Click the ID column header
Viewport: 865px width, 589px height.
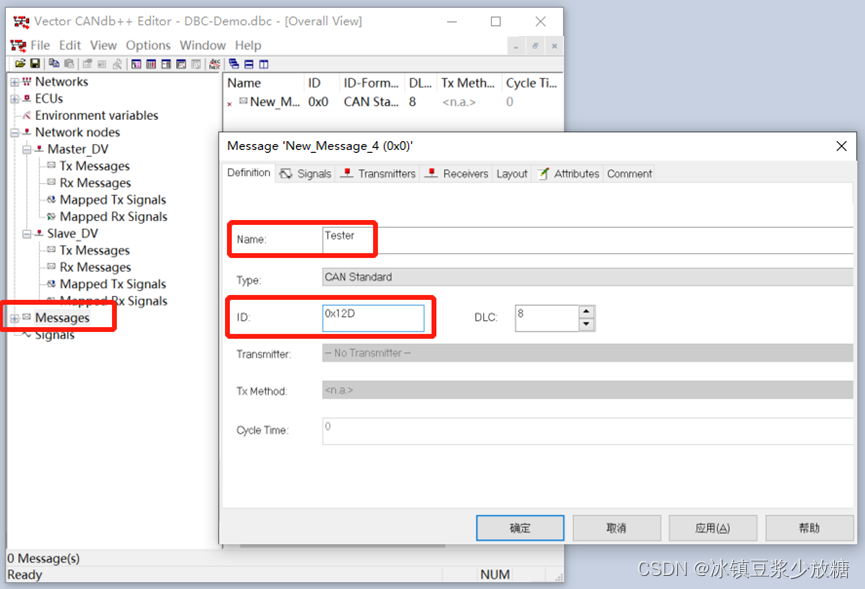tap(322, 83)
